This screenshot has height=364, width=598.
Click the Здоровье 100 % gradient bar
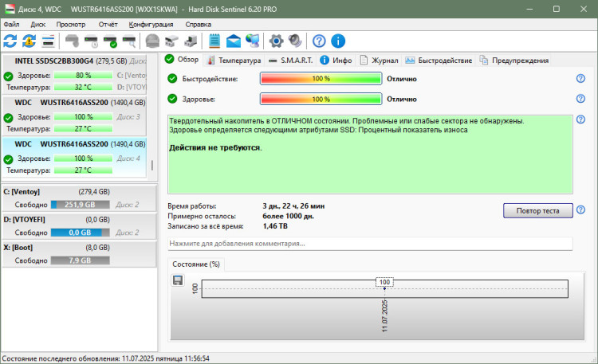[321, 99]
